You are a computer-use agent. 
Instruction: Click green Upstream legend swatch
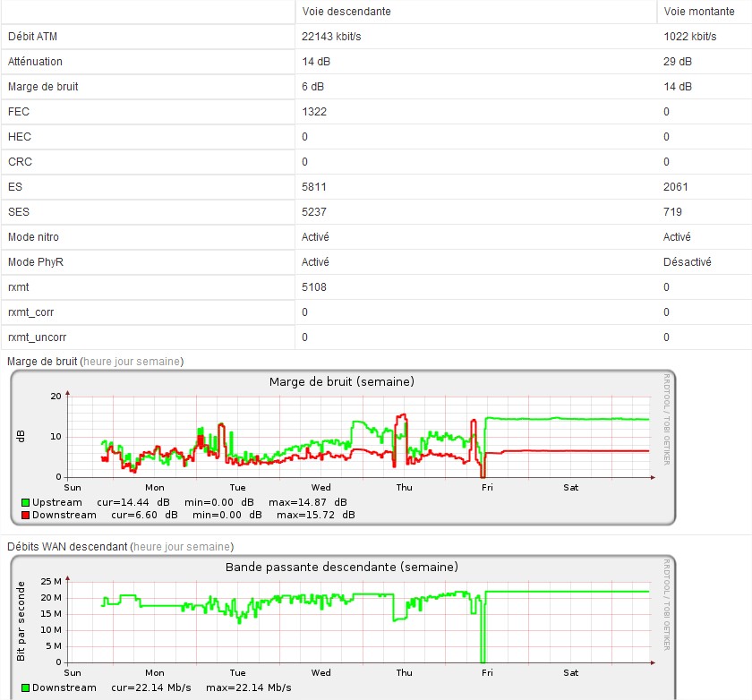click(x=26, y=502)
